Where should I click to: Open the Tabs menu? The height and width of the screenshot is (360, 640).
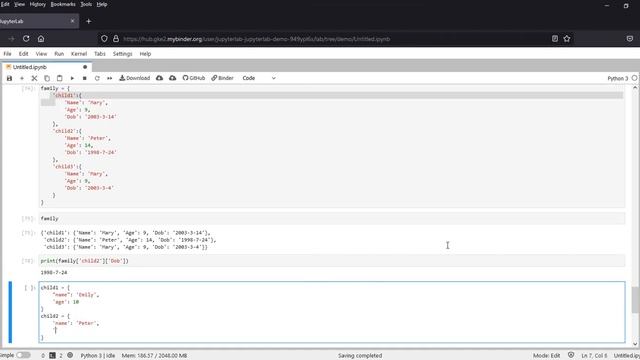point(100,53)
